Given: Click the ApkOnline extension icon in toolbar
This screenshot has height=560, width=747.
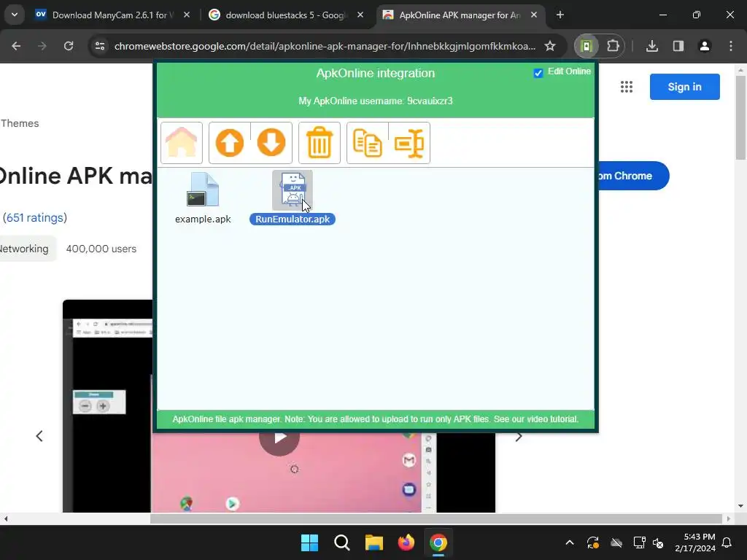Looking at the screenshot, I should pos(587,46).
